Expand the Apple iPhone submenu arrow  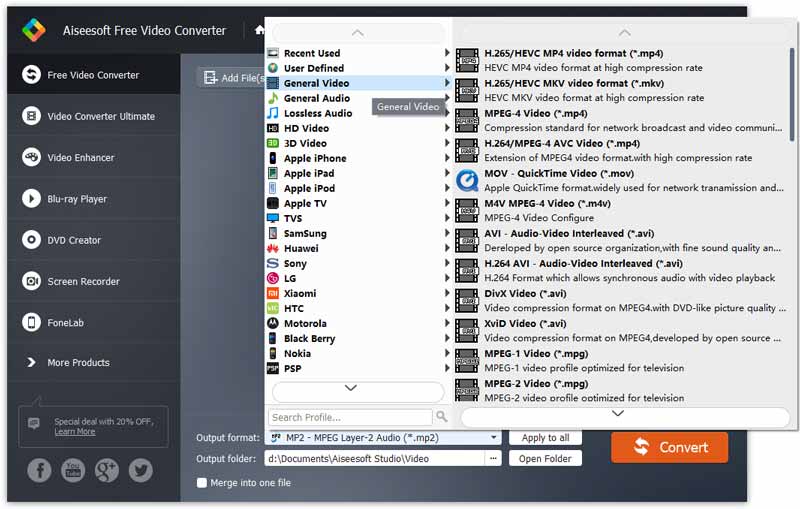[x=447, y=158]
